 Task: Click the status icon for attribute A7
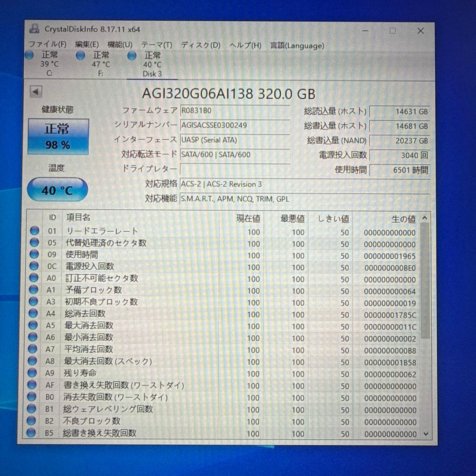pyautogui.click(x=32, y=349)
